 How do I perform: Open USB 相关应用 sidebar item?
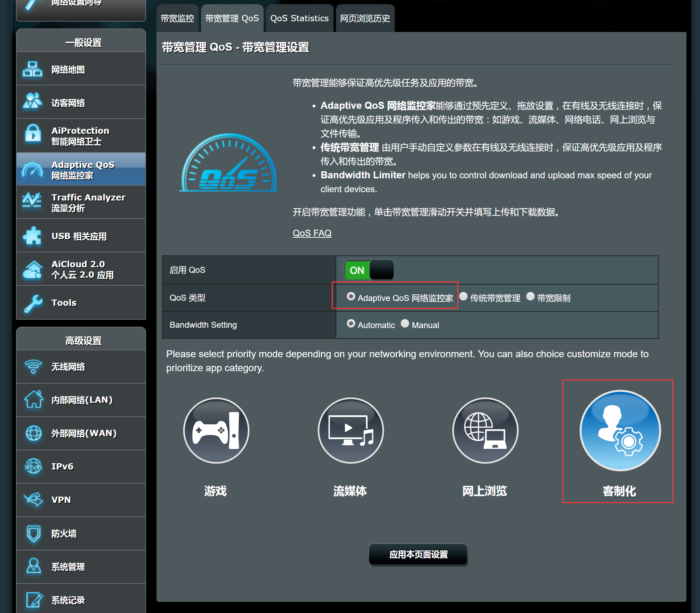pos(81,236)
